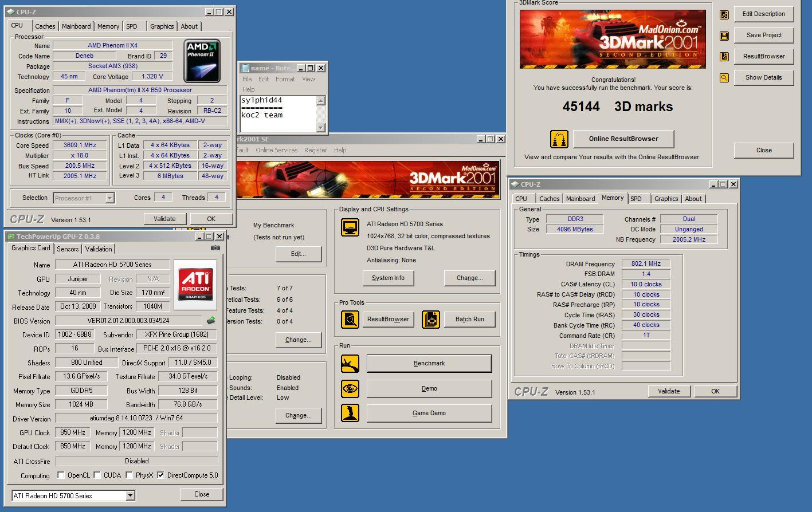Click the Notepad vertical scrollbar down arrow

[321, 128]
